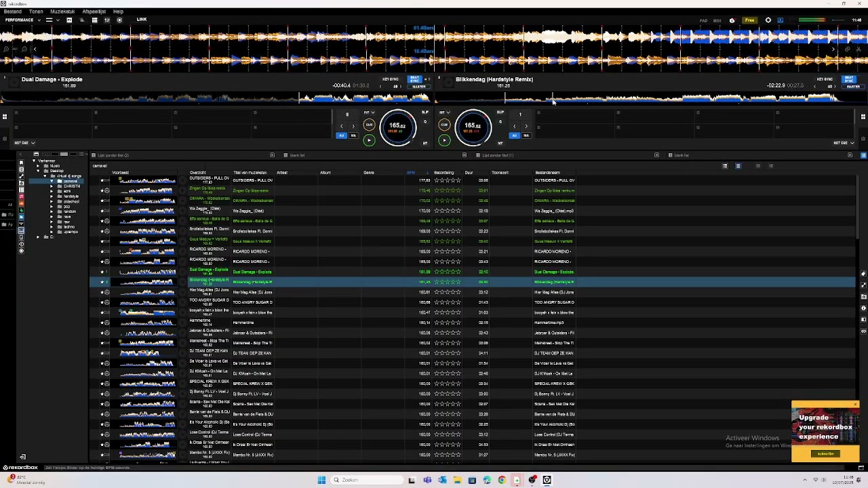Open the right HOT CUE dropdown
This screenshot has height=488, width=868.
point(844,143)
